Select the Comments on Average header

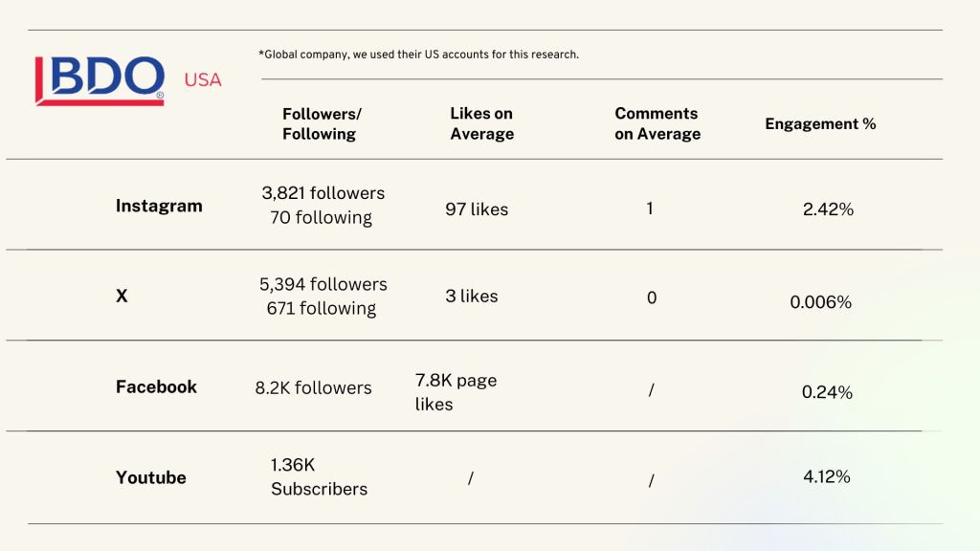coord(657,123)
